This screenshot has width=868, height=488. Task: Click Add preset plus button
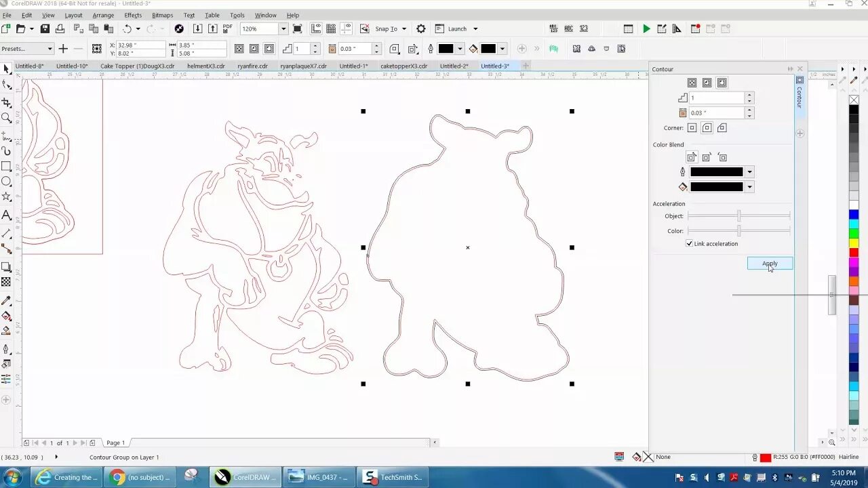click(63, 49)
